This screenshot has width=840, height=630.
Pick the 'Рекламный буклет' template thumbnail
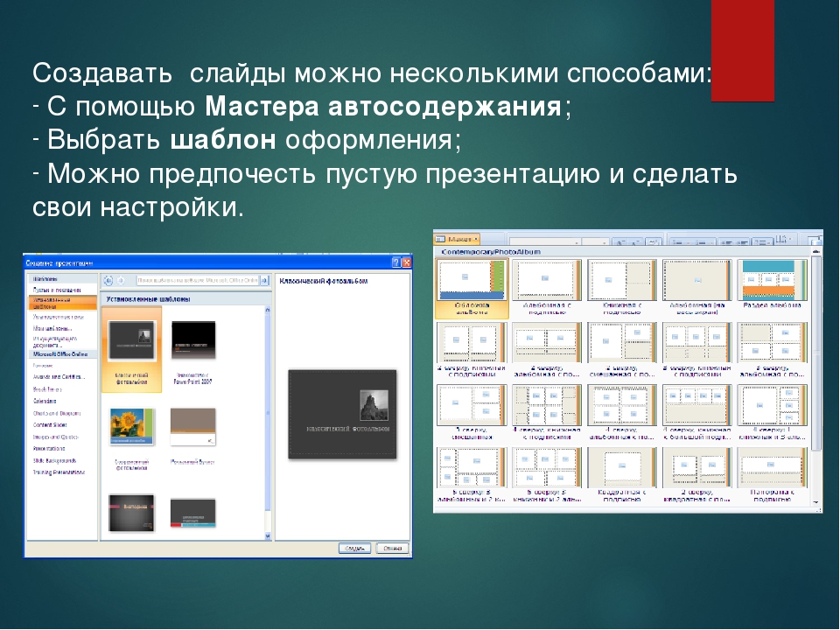coord(193,427)
